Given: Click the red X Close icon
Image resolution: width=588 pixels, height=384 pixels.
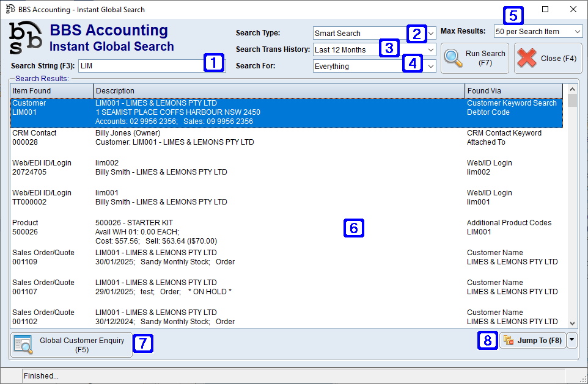Looking at the screenshot, I should [x=527, y=58].
